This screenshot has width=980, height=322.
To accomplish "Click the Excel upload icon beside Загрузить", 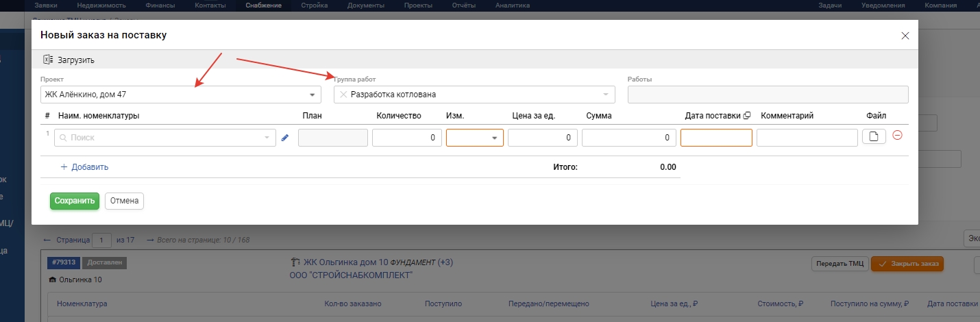I will [47, 60].
